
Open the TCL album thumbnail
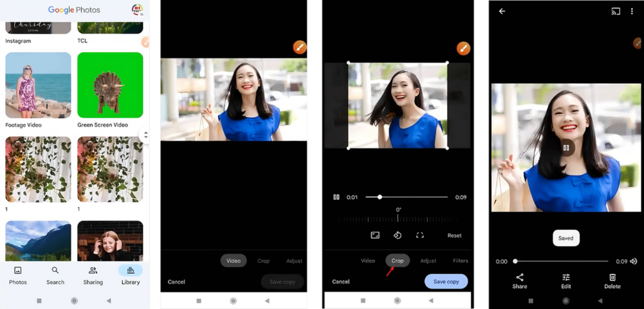click(x=110, y=28)
